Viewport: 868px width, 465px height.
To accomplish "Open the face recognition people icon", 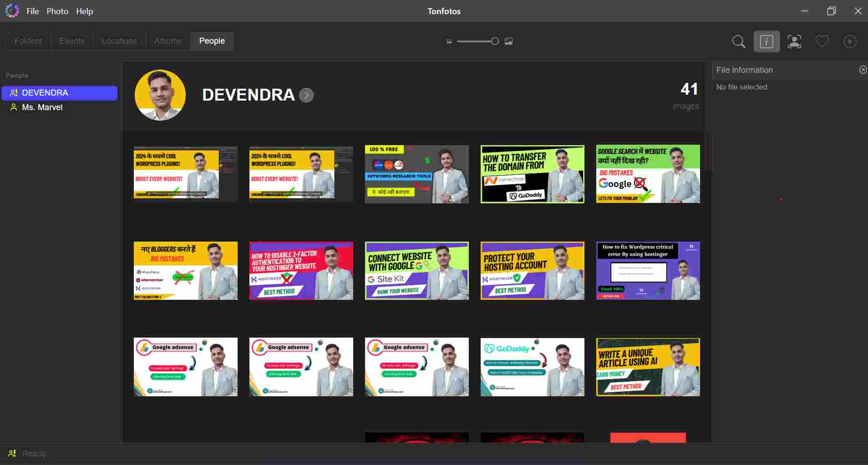I will click(794, 41).
